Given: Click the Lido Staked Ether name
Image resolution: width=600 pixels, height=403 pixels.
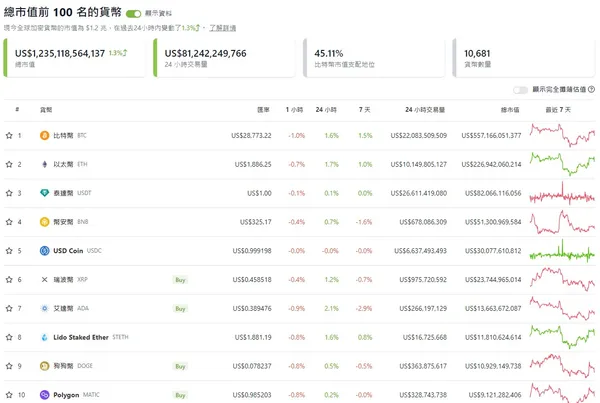Looking at the screenshot, I should click(x=81, y=337).
